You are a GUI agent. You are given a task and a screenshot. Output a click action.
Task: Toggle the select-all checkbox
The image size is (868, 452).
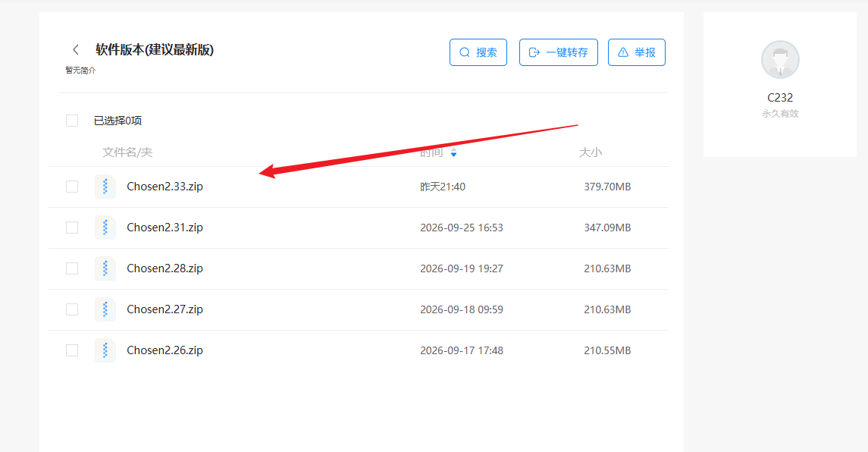72,121
